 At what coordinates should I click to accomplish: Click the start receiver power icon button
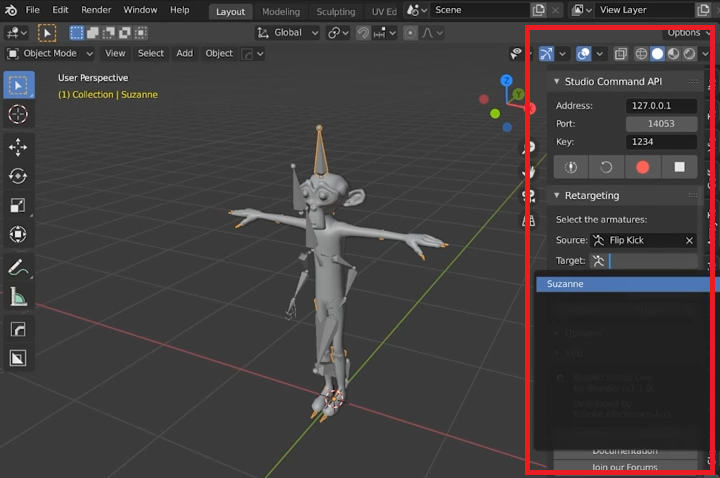[x=571, y=167]
